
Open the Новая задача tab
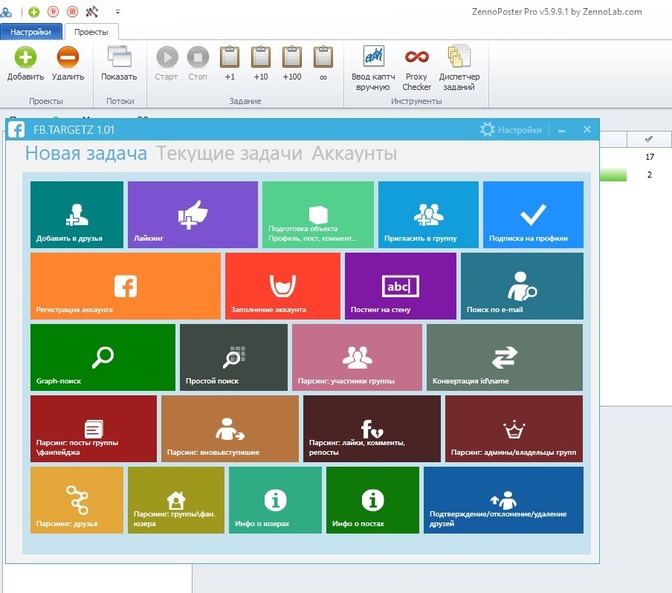[86, 153]
